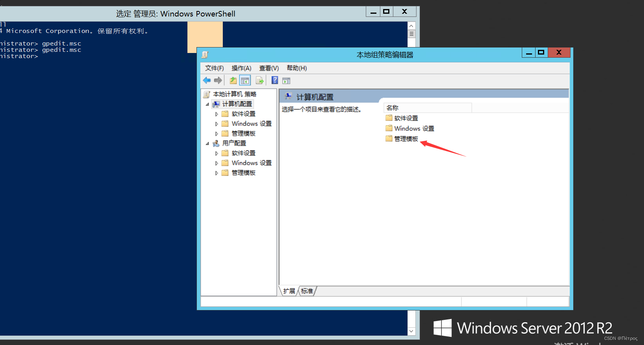The width and height of the screenshot is (644, 345).
Task: Select Windows 设置 in the right pane list
Action: coord(414,128)
